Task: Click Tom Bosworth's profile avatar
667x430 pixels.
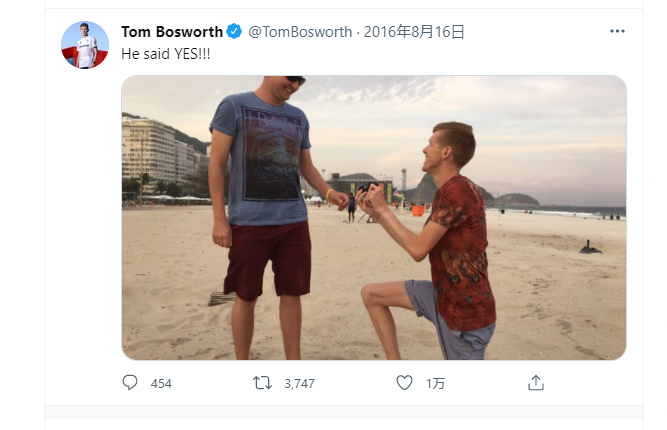Action: click(85, 44)
